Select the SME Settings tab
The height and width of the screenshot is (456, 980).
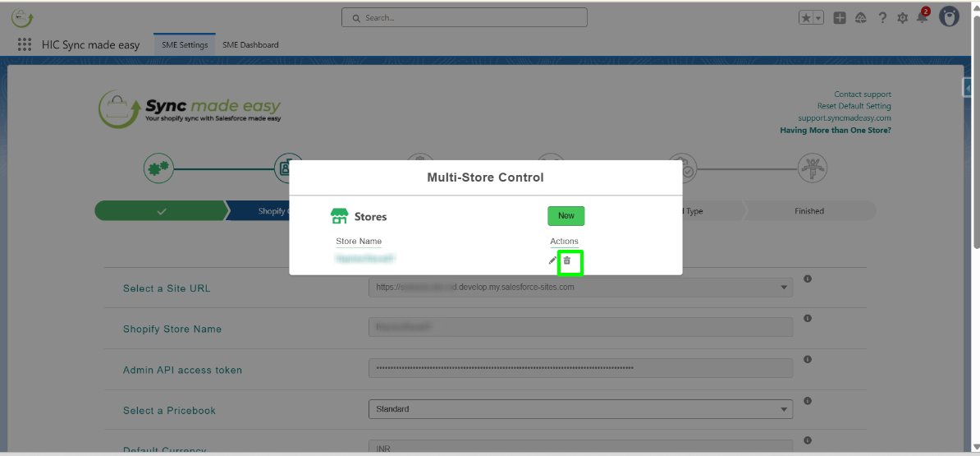tap(185, 45)
